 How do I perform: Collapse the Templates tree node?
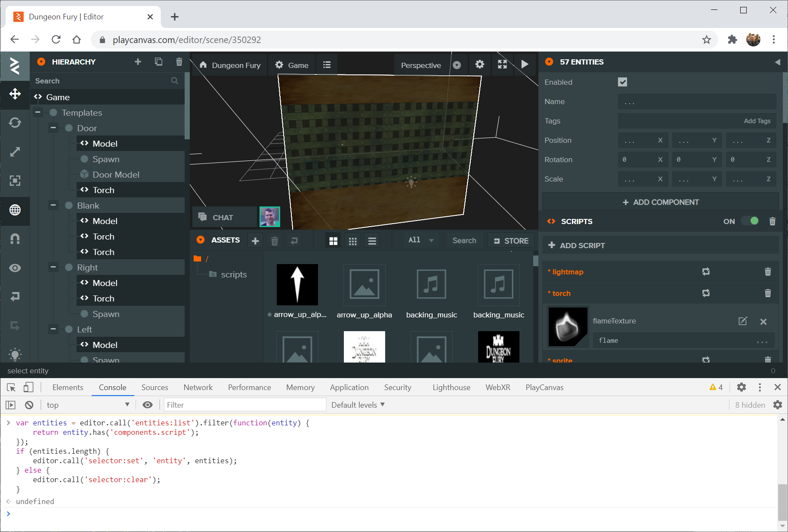click(x=38, y=112)
